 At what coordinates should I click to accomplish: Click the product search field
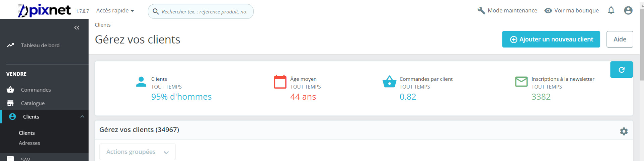201,11
